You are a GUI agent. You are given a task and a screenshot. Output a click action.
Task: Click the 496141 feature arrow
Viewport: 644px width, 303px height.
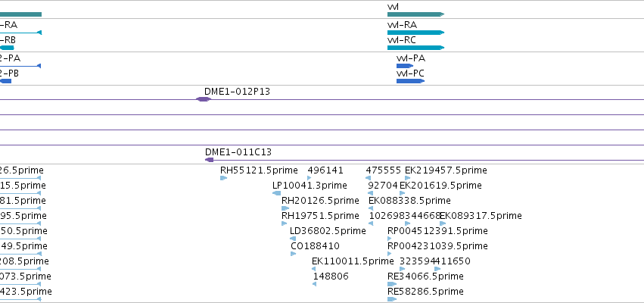pyautogui.click(x=310, y=178)
